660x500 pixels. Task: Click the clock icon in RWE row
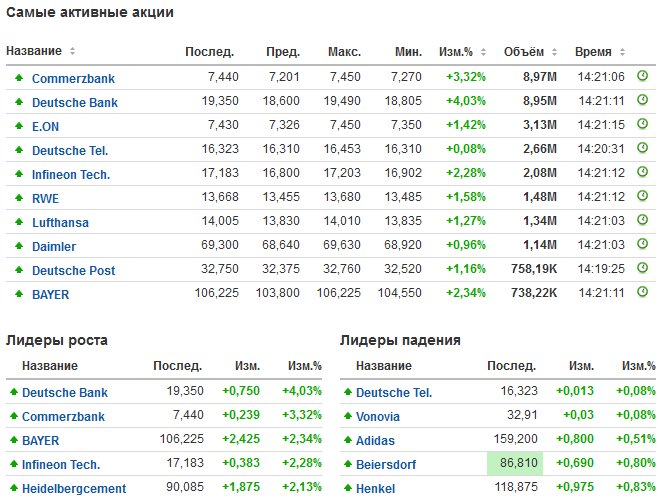point(642,196)
